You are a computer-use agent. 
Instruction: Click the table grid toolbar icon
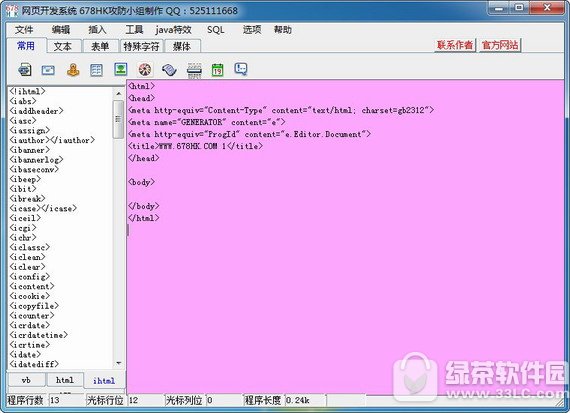coord(96,69)
